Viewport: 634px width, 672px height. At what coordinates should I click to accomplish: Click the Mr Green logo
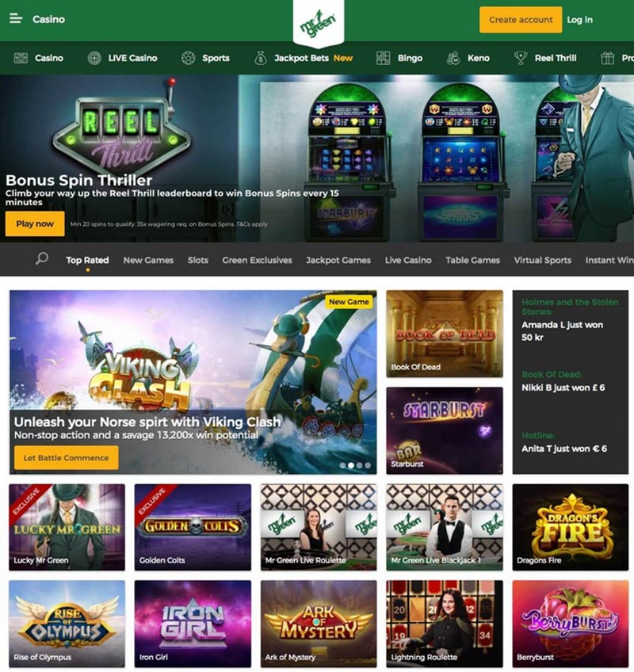tap(318, 22)
